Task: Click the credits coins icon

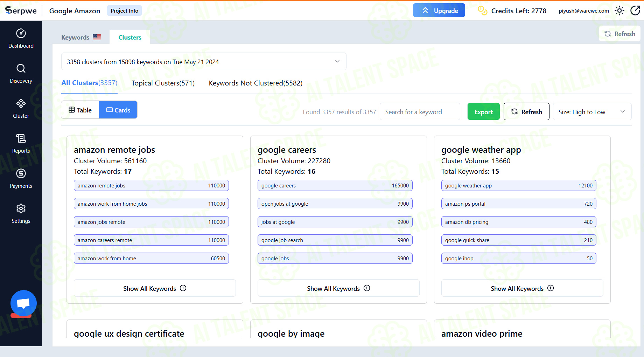Action: coord(482,11)
